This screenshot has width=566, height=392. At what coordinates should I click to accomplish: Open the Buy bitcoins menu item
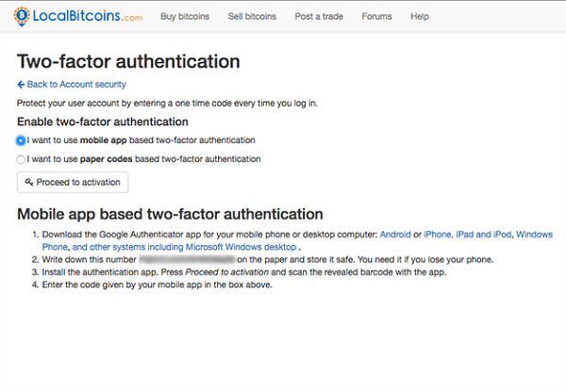pyautogui.click(x=185, y=17)
